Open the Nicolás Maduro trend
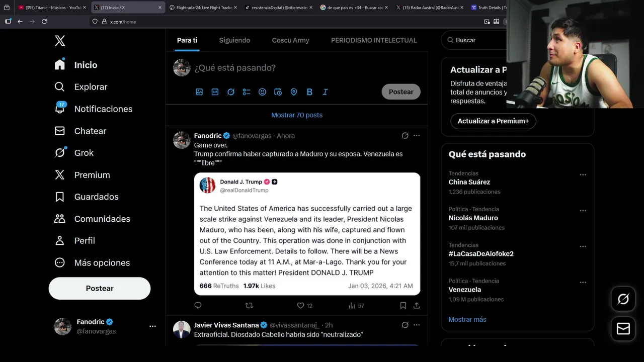Image resolution: width=644 pixels, height=362 pixels. click(x=473, y=218)
